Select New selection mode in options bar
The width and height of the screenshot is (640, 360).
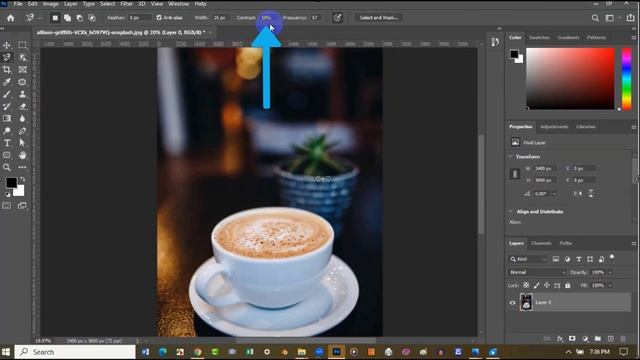tap(55, 18)
